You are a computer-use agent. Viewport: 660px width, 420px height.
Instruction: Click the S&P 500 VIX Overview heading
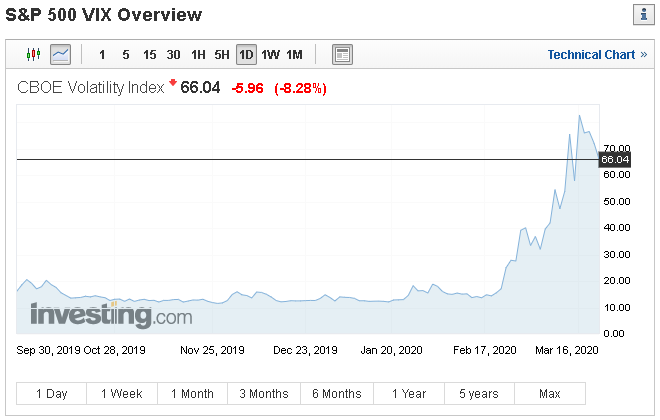[x=104, y=15]
